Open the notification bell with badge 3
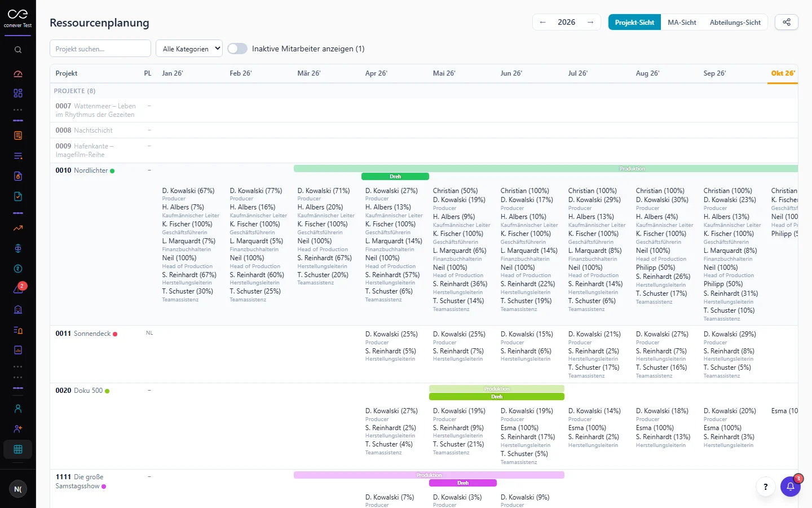812x508 pixels. 791,486
